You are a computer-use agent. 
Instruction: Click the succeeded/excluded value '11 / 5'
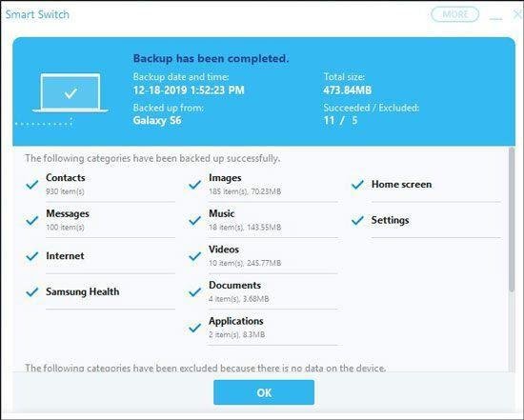click(340, 120)
